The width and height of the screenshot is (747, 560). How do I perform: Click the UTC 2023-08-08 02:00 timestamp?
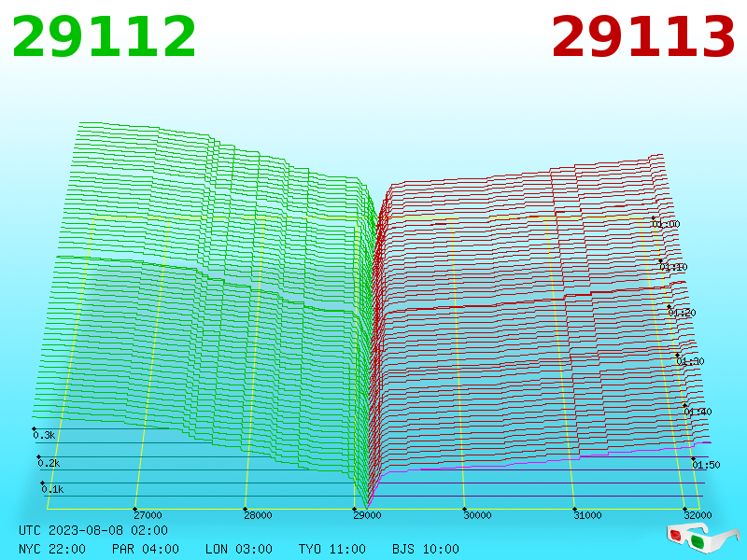(93, 530)
